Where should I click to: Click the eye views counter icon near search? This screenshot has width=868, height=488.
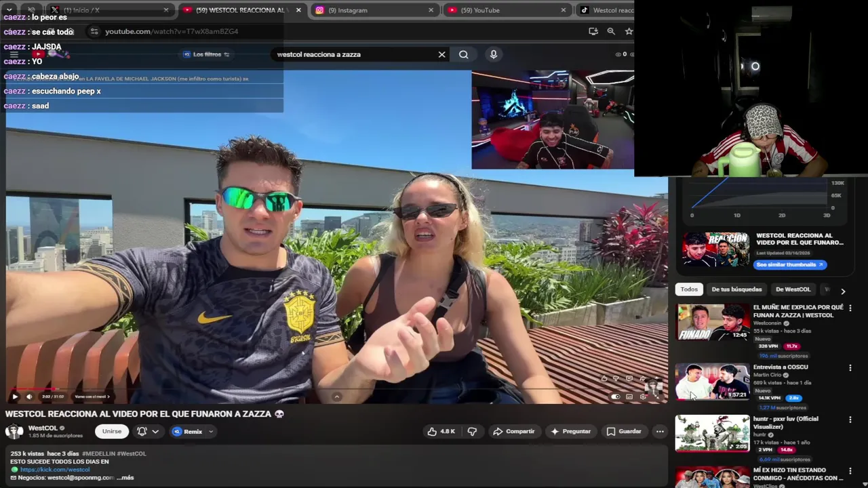(618, 54)
